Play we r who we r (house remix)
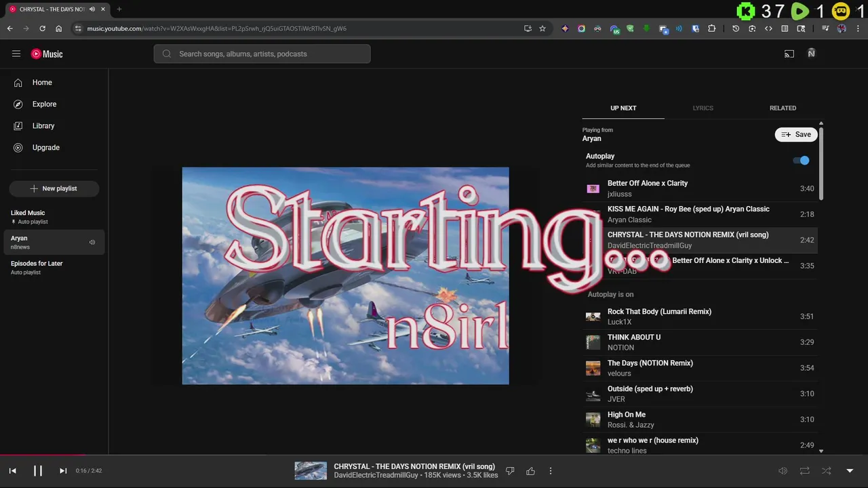Image resolution: width=868 pixels, height=488 pixels. point(700,445)
